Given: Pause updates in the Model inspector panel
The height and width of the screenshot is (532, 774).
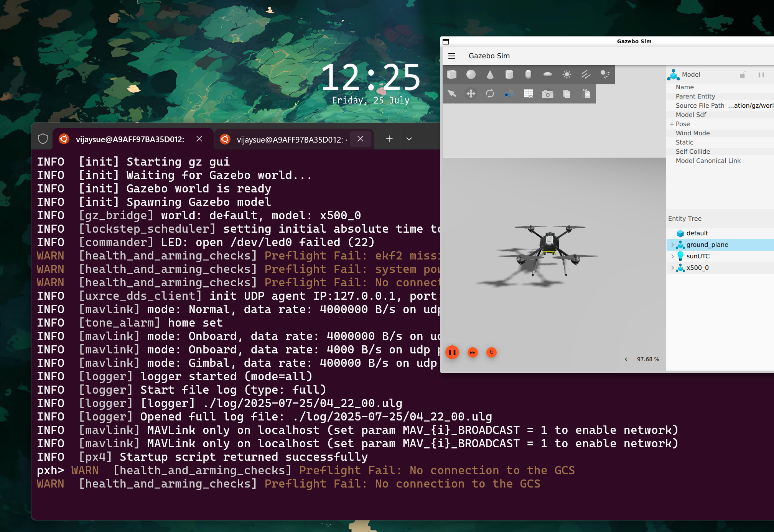Looking at the screenshot, I should 761,75.
